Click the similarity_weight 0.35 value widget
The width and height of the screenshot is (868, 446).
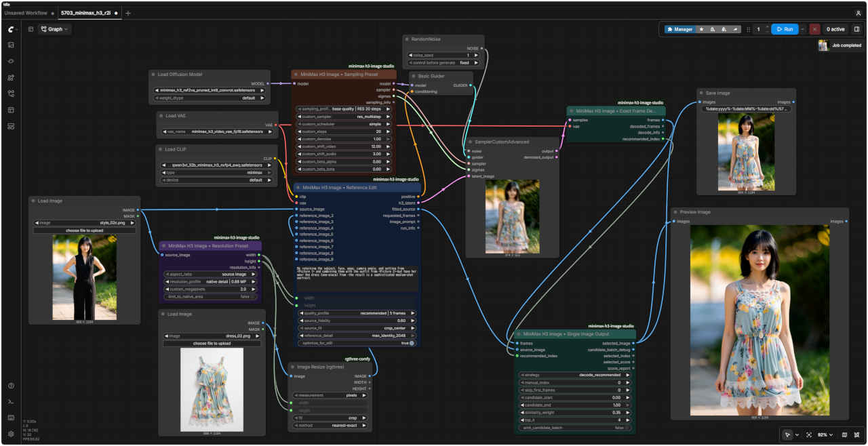coord(575,412)
